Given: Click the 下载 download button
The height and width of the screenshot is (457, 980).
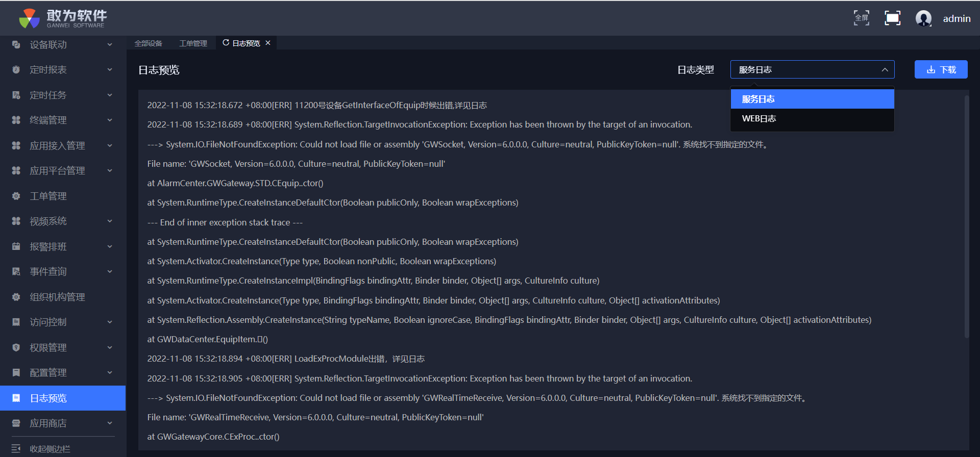Looking at the screenshot, I should pos(941,69).
